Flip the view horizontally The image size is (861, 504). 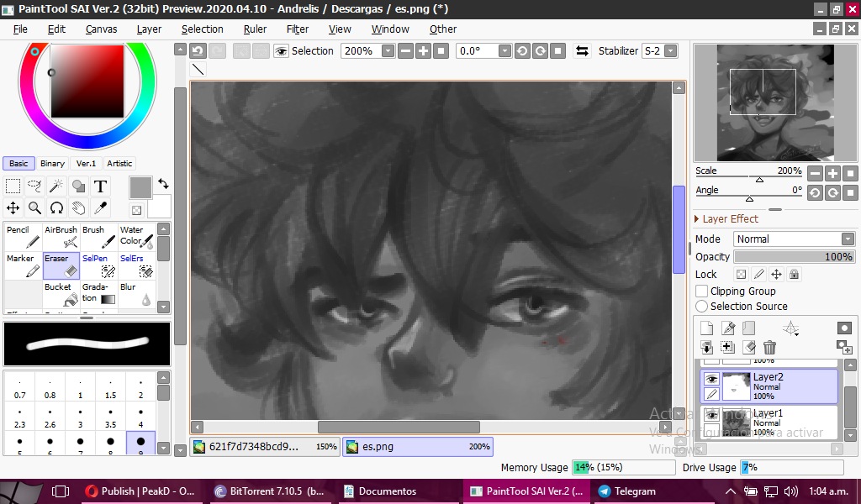582,51
